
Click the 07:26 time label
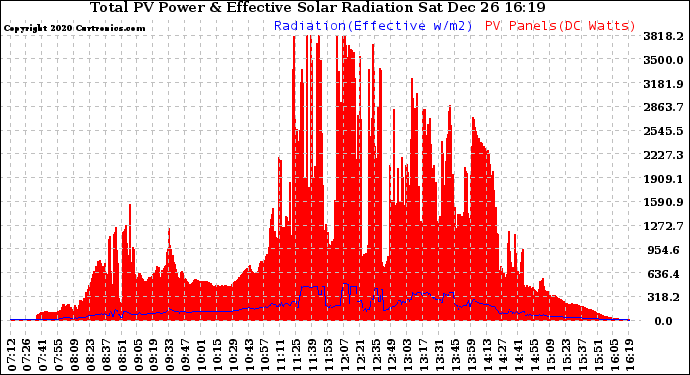[27, 355]
